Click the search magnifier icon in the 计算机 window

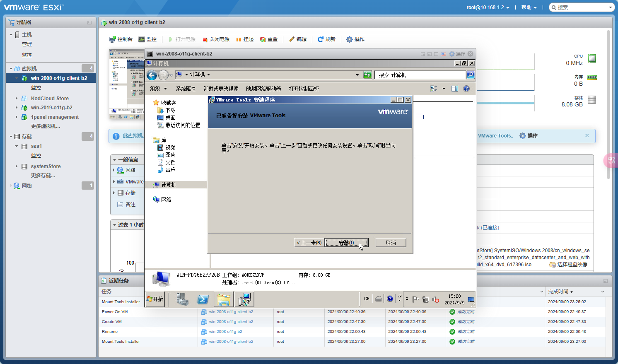(x=471, y=75)
